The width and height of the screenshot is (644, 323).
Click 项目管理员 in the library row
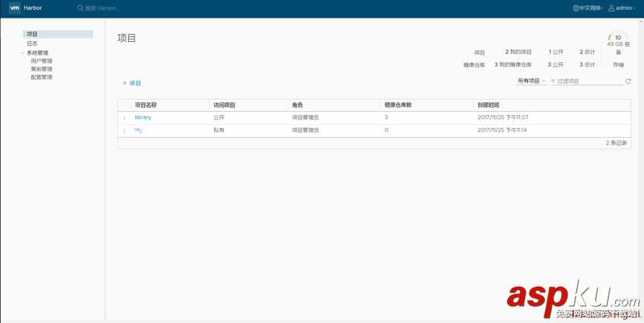point(306,118)
